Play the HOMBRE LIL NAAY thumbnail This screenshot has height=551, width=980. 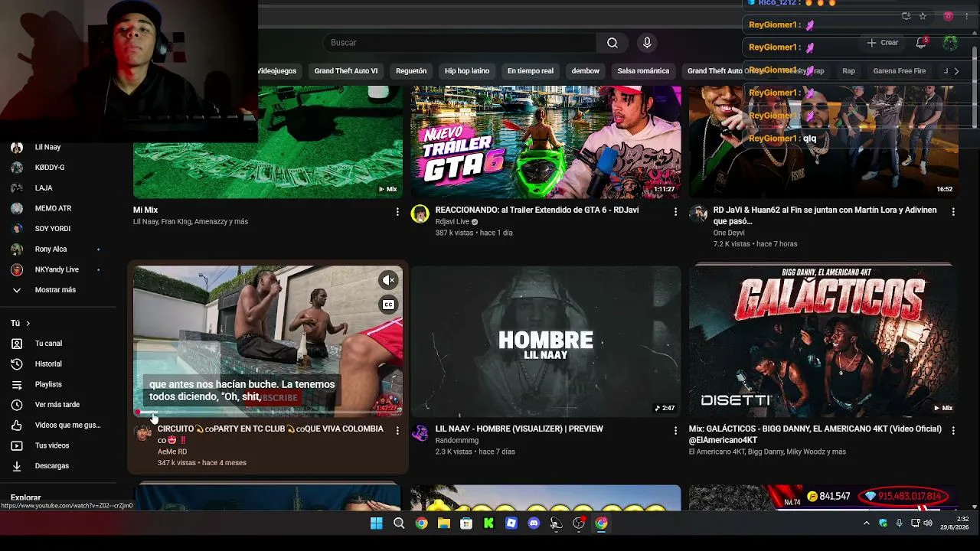pos(546,341)
